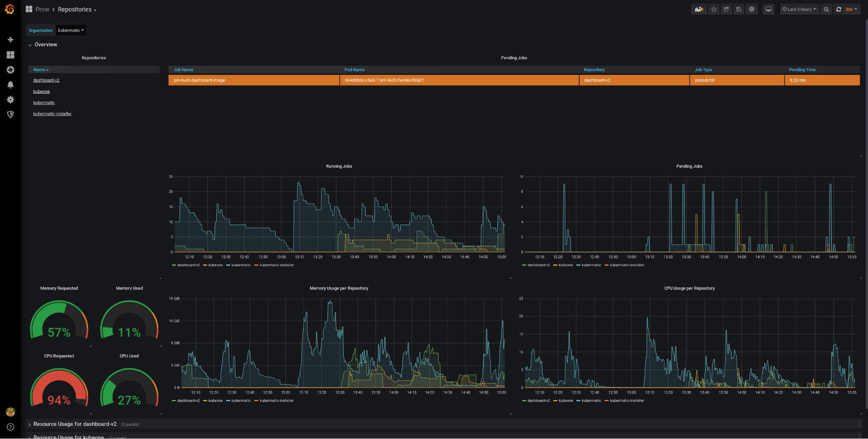Open the Add panel icon in toolbar

(699, 9)
